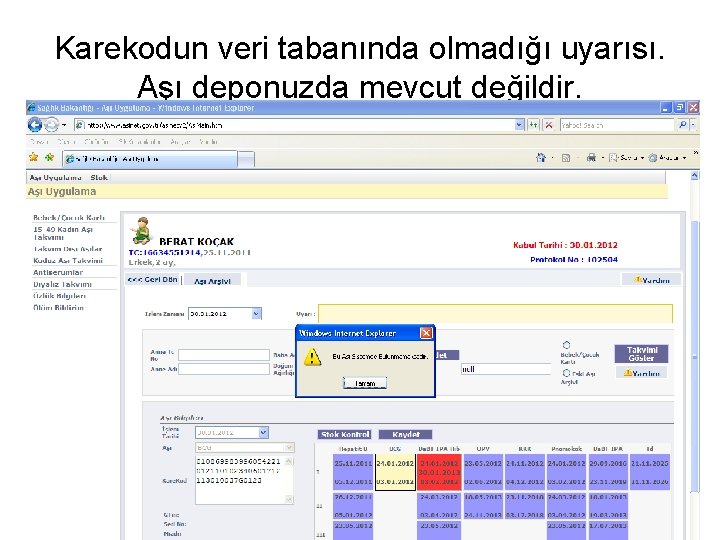
Task: Click the page icon in address bar
Action: pyautogui.click(x=80, y=125)
